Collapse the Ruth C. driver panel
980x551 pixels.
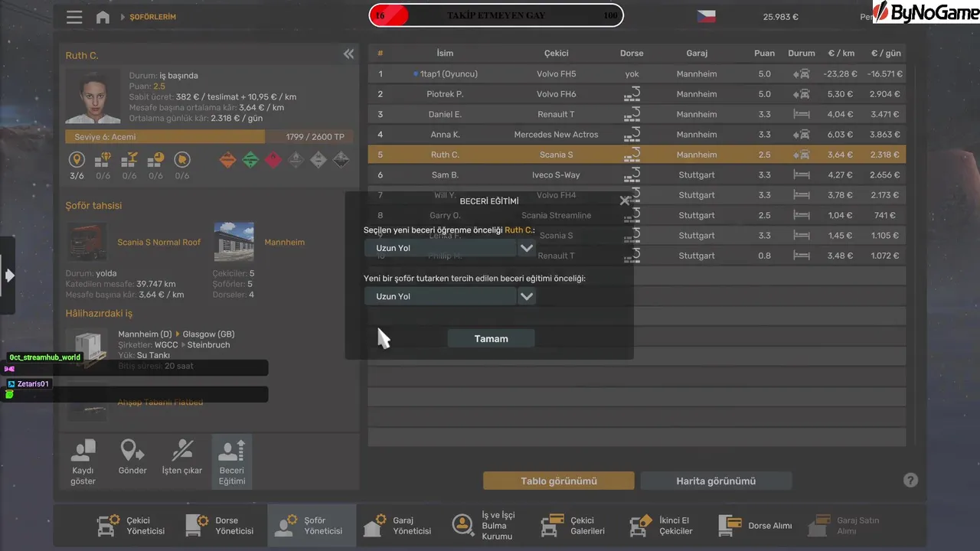348,54
